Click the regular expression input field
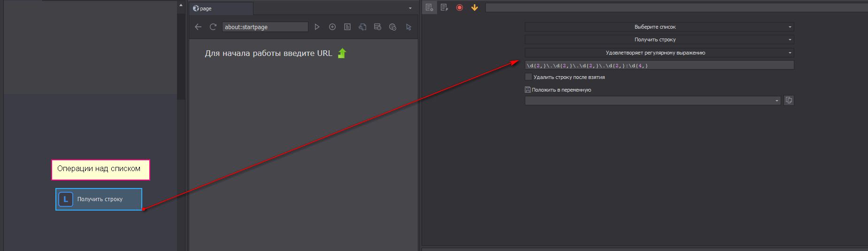Image resolution: width=868 pixels, height=251 pixels. pyautogui.click(x=659, y=65)
